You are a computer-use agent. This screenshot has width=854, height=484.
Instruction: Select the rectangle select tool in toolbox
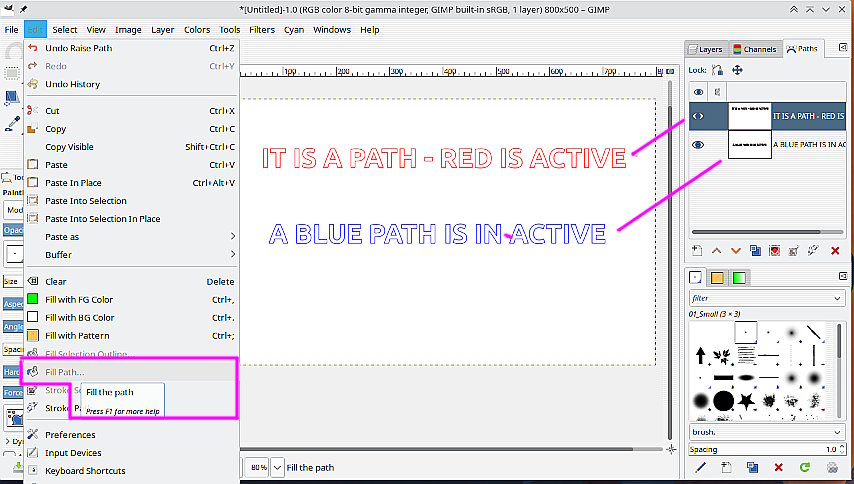(11, 73)
